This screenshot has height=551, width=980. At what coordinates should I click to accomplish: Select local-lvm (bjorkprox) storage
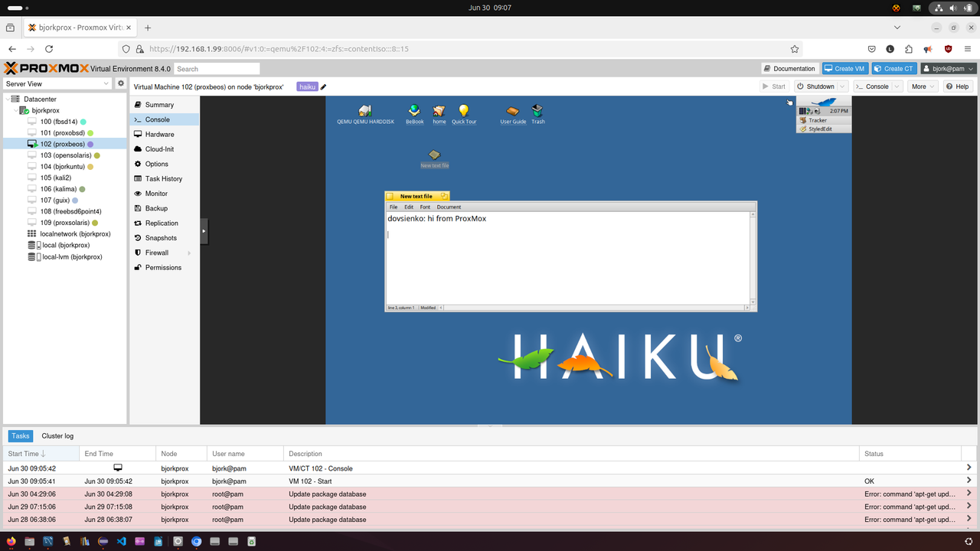tap(65, 257)
